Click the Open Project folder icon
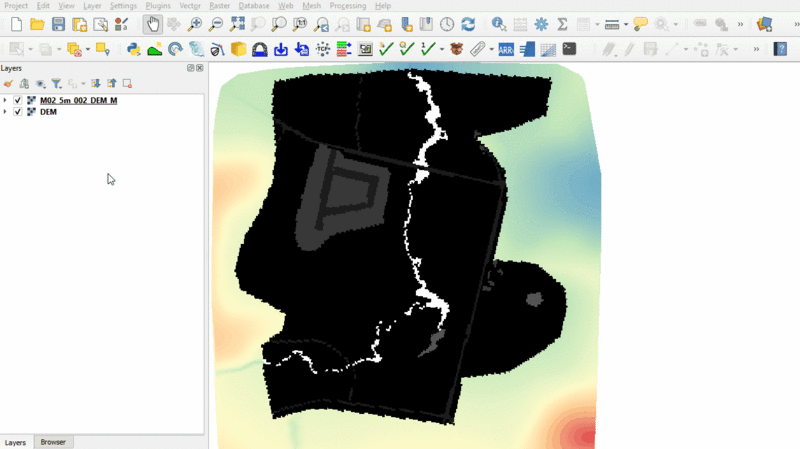The image size is (800, 449). coord(37,24)
